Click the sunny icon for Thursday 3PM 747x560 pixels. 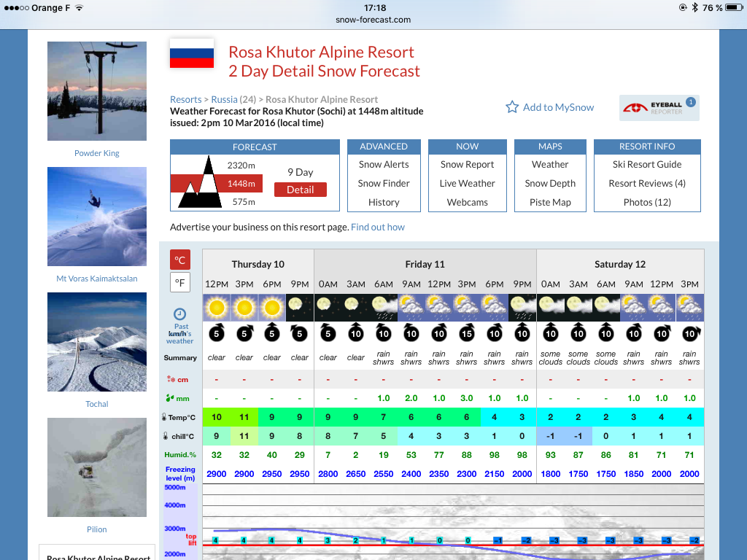click(244, 308)
